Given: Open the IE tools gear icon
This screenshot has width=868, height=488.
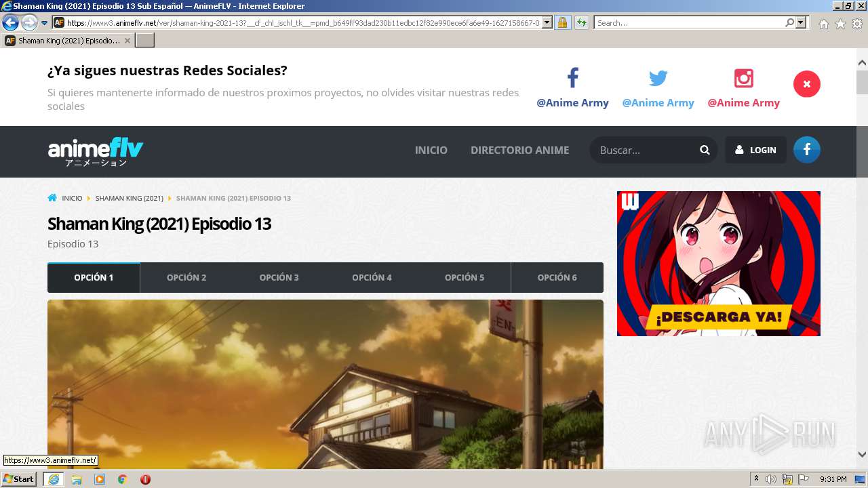Looking at the screenshot, I should [857, 24].
